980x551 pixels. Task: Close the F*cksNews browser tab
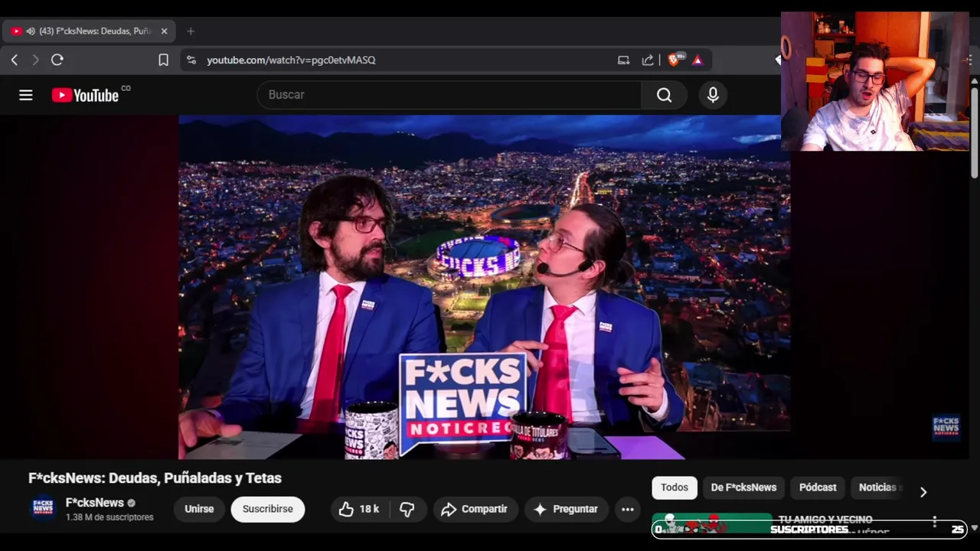[164, 31]
